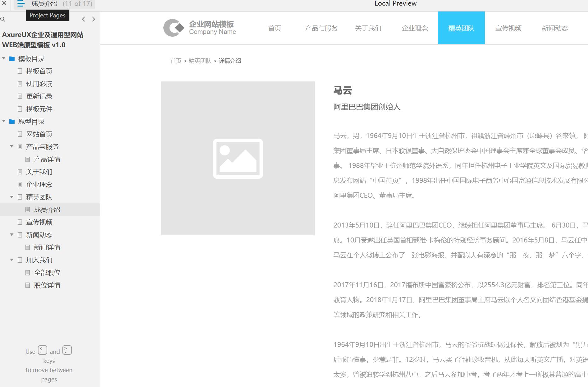
Task: Click the page icon beside 职位详情
Action: click(28, 285)
